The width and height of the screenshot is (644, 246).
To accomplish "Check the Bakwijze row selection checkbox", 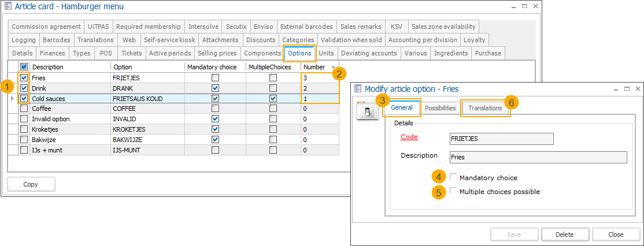I will pos(24,140).
